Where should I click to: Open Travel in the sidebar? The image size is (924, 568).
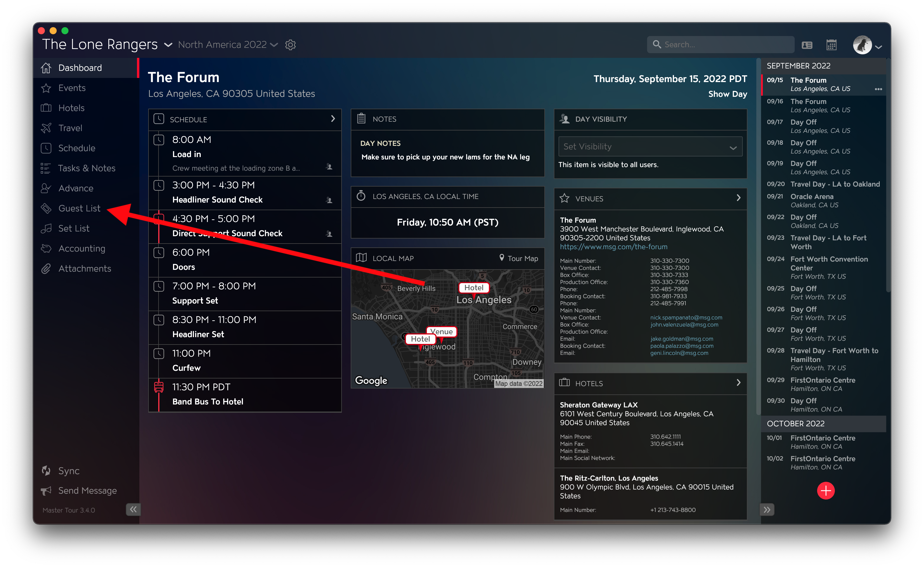pos(86,128)
